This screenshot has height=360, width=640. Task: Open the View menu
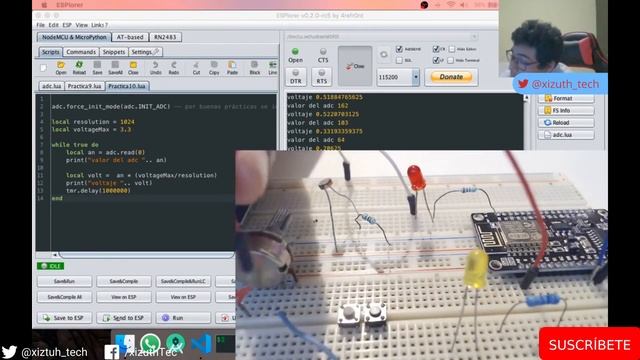82,25
